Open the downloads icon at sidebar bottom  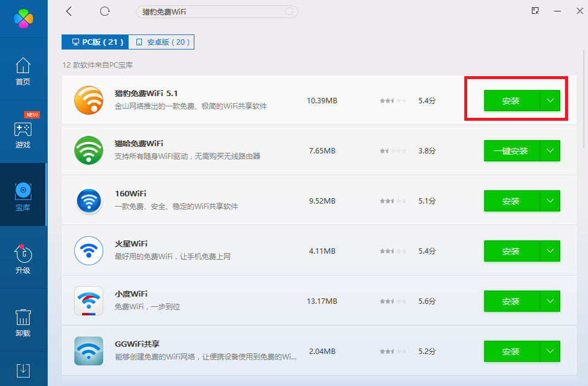pyautogui.click(x=24, y=370)
